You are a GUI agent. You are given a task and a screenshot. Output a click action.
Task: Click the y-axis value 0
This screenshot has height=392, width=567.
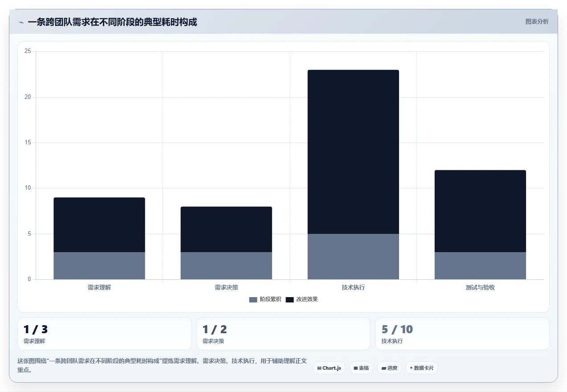click(29, 279)
